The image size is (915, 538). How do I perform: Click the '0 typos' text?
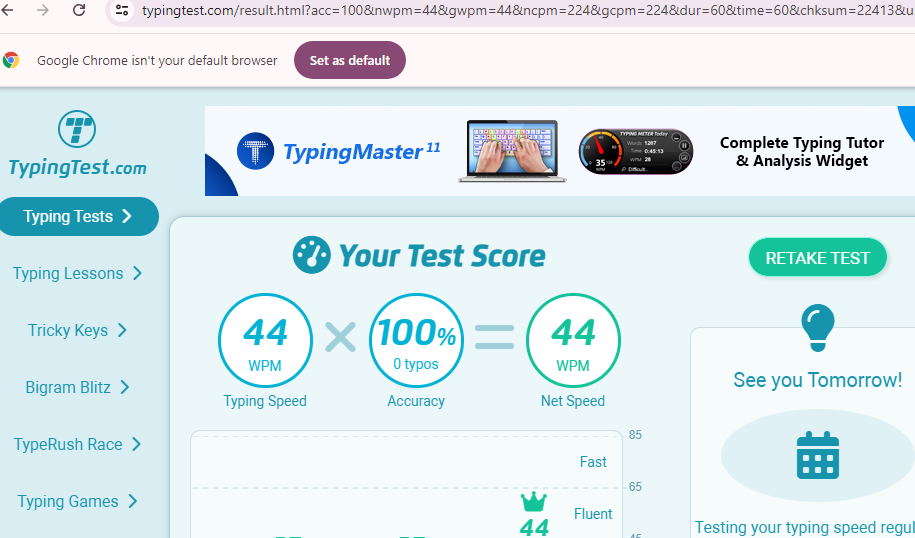pyautogui.click(x=416, y=364)
